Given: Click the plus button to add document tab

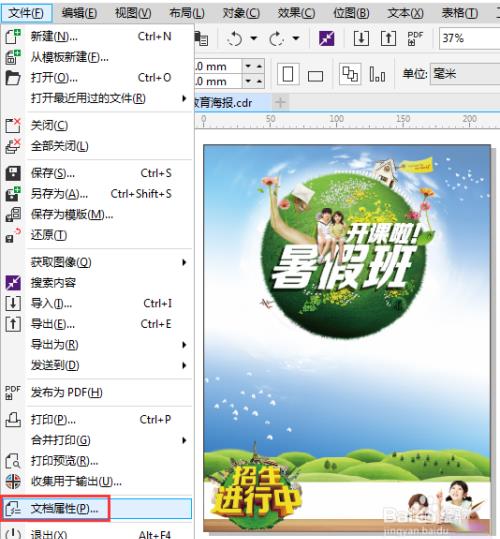Looking at the screenshot, I should point(280,102).
